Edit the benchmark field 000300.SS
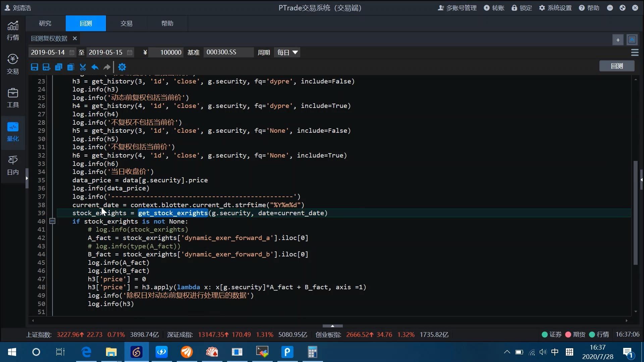This screenshot has width=644, height=362. pyautogui.click(x=228, y=52)
